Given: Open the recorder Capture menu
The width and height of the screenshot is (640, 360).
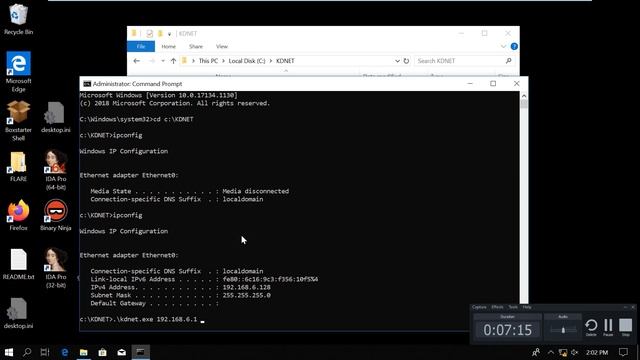Looking at the screenshot, I should coord(479,307).
